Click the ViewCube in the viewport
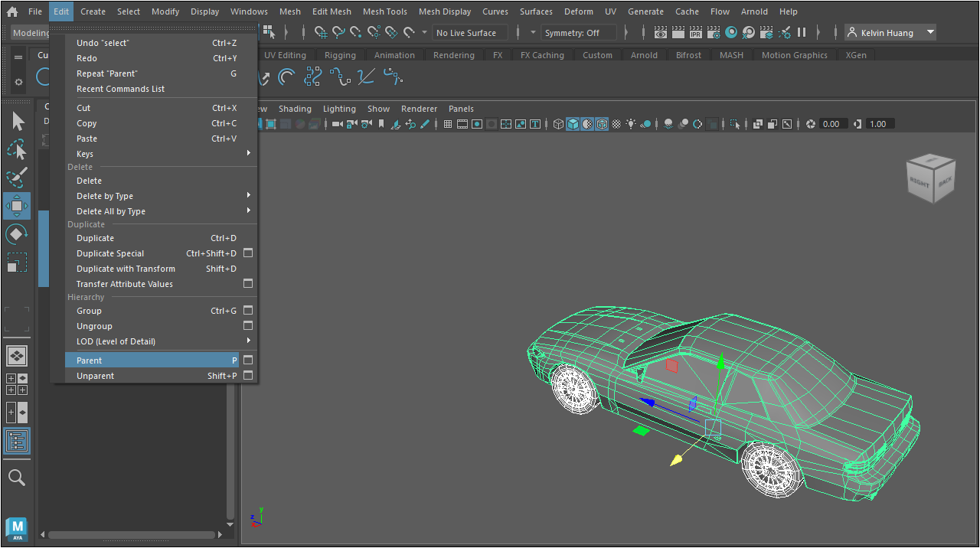The image size is (980, 548). pos(930,180)
